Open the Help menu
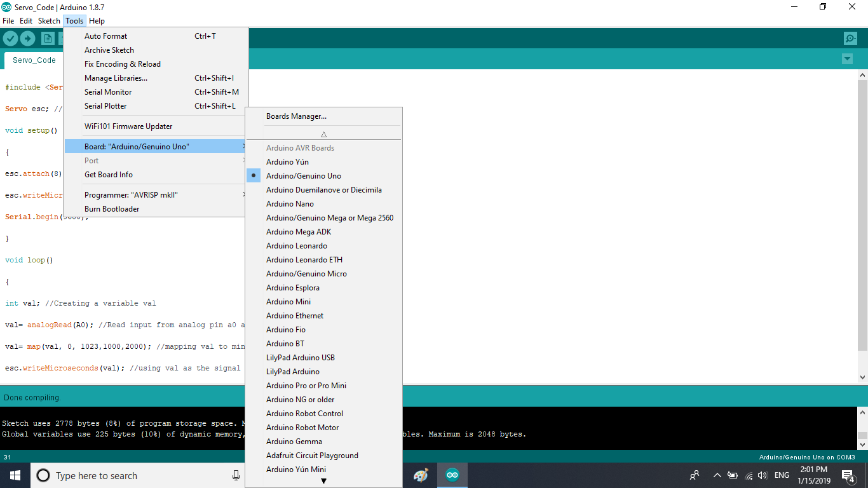Viewport: 868px width, 488px height. [97, 21]
